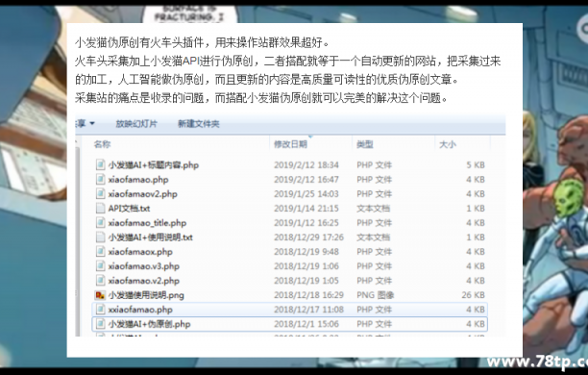Select the xiaofamaox.php file name
The image size is (588, 375).
(140, 252)
